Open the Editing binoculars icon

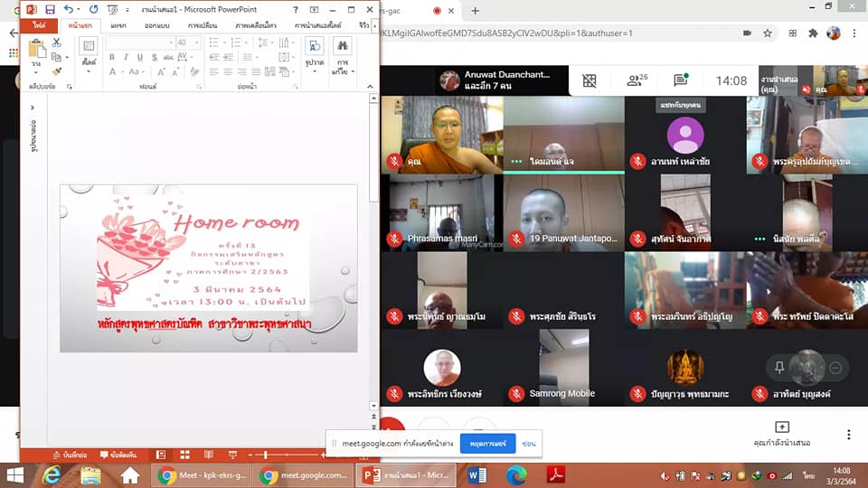point(342,46)
